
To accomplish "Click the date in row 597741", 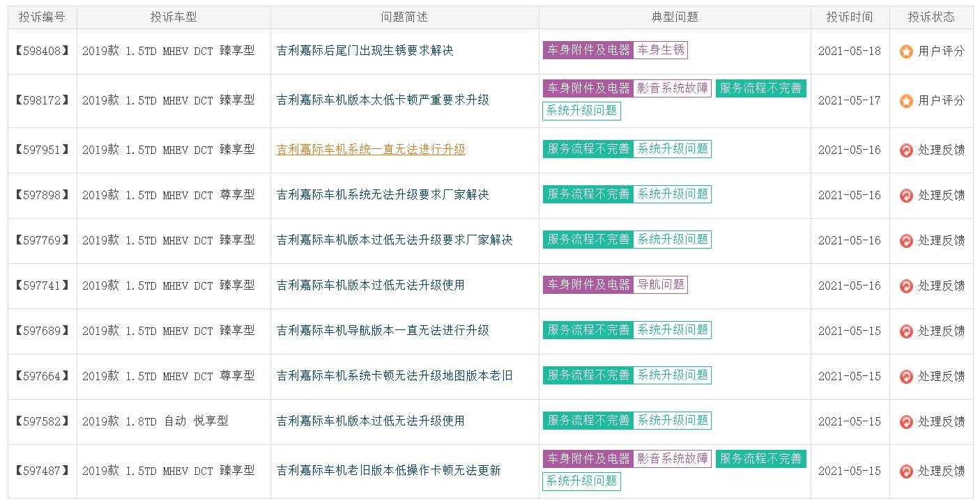I will click(x=850, y=286).
